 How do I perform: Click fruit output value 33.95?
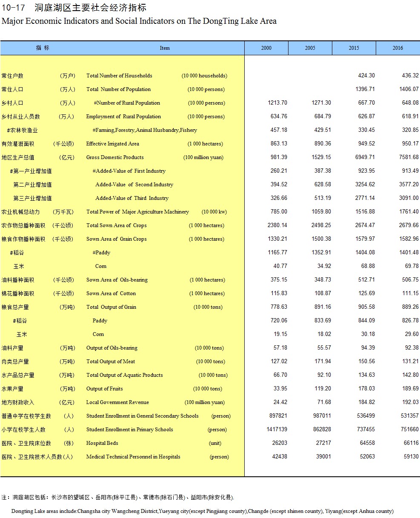(280, 389)
